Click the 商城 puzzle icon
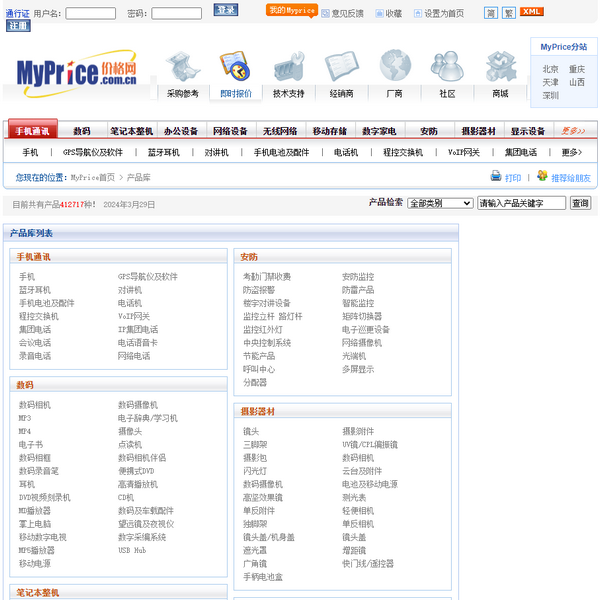Viewport: 600px width, 600px height. pyautogui.click(x=499, y=66)
